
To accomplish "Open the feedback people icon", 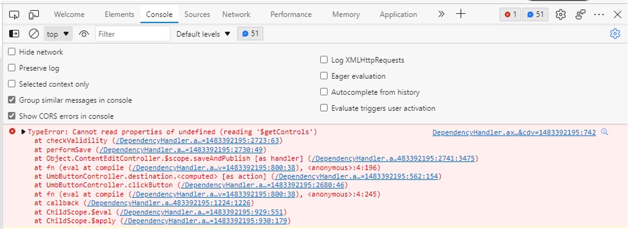I will [581, 15].
